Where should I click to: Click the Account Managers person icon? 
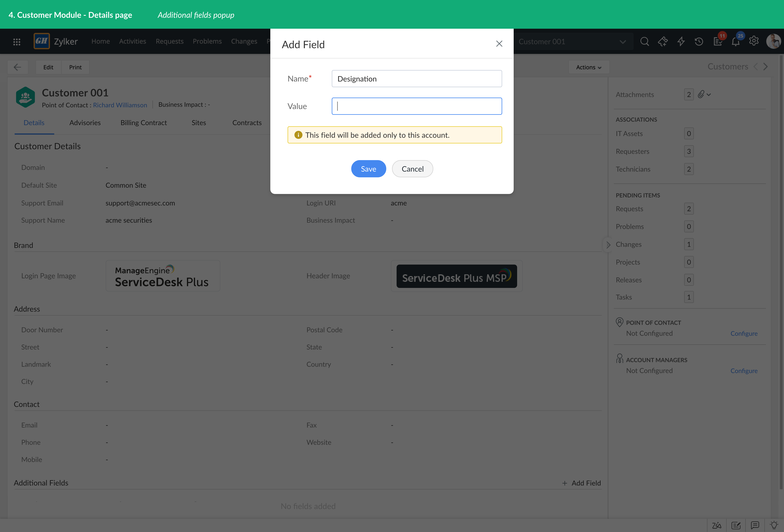tap(619, 359)
